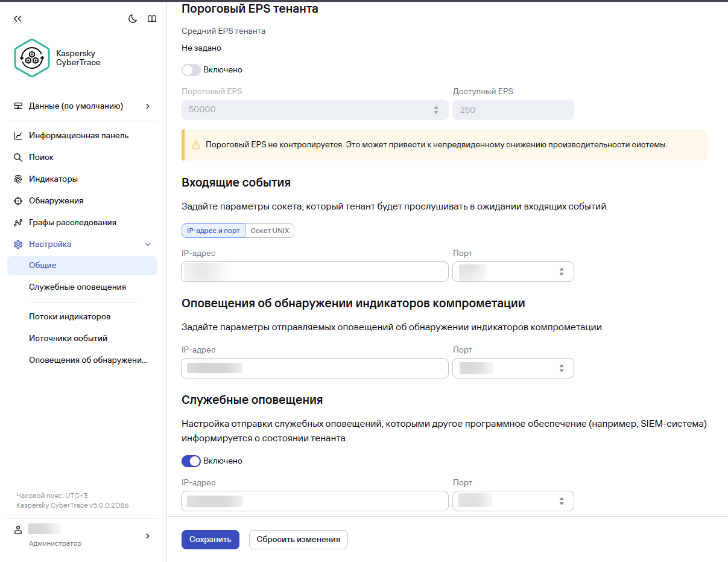Enable the Пороговый EPS toggle
The width and height of the screenshot is (728, 562).
pyautogui.click(x=191, y=70)
